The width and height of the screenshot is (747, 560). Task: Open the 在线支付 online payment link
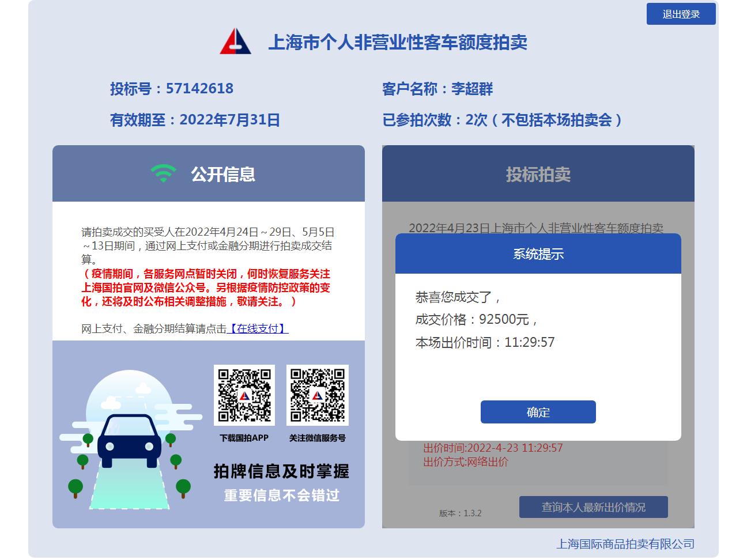point(257,328)
